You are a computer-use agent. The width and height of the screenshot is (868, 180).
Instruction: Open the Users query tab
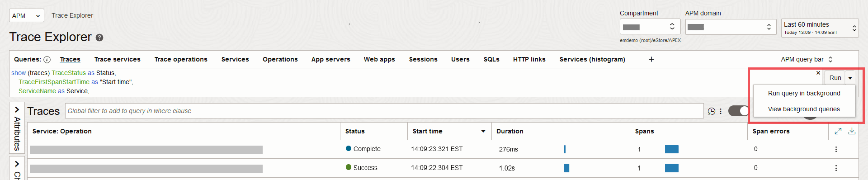460,59
